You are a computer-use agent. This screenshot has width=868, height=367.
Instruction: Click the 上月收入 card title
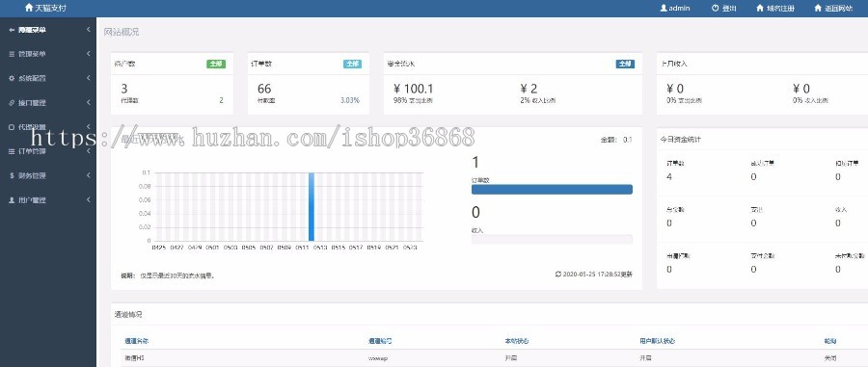tap(674, 65)
